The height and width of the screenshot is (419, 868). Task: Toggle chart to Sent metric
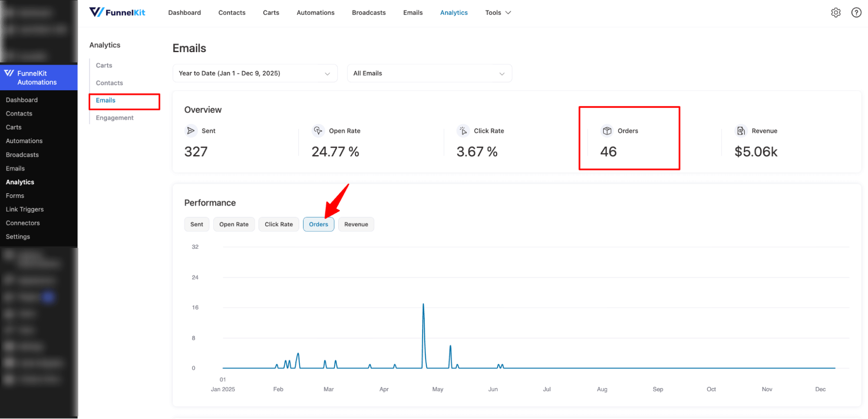pos(197,224)
